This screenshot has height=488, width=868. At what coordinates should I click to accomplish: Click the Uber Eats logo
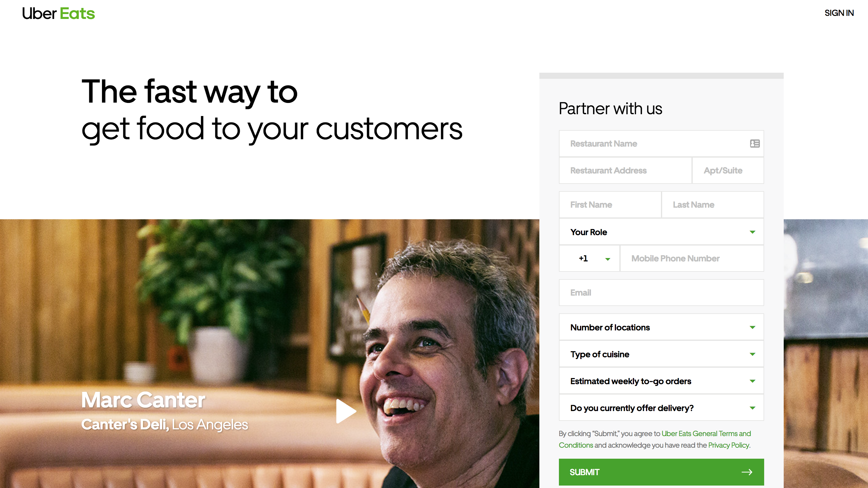[59, 13]
